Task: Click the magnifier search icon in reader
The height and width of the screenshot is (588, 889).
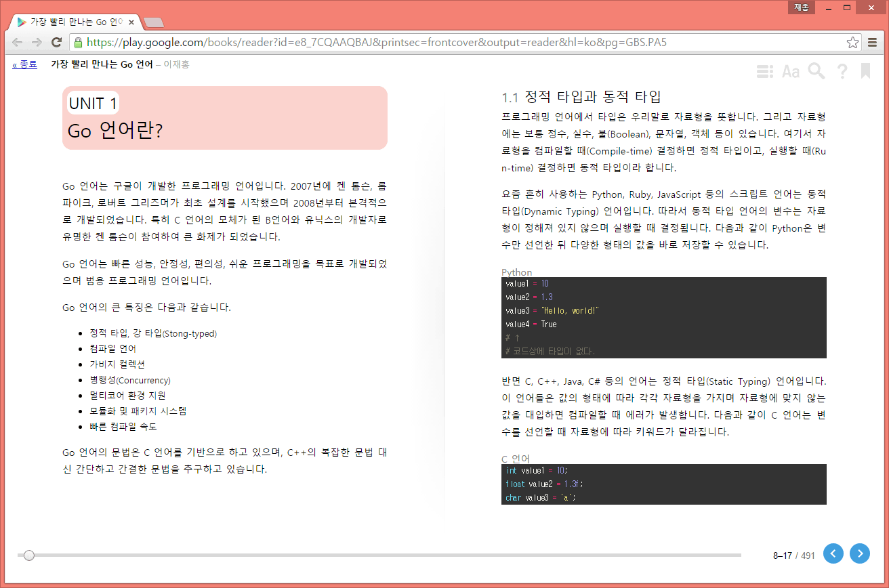Action: coord(816,71)
